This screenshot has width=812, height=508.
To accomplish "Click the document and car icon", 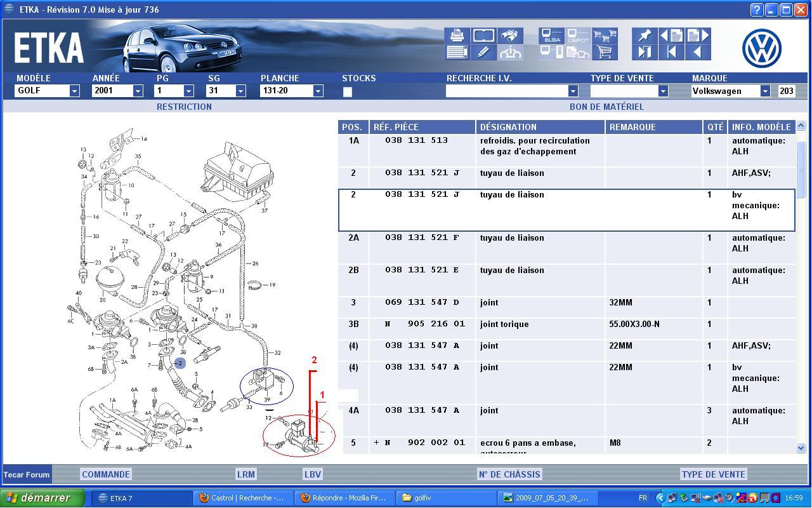I will pos(578,52).
